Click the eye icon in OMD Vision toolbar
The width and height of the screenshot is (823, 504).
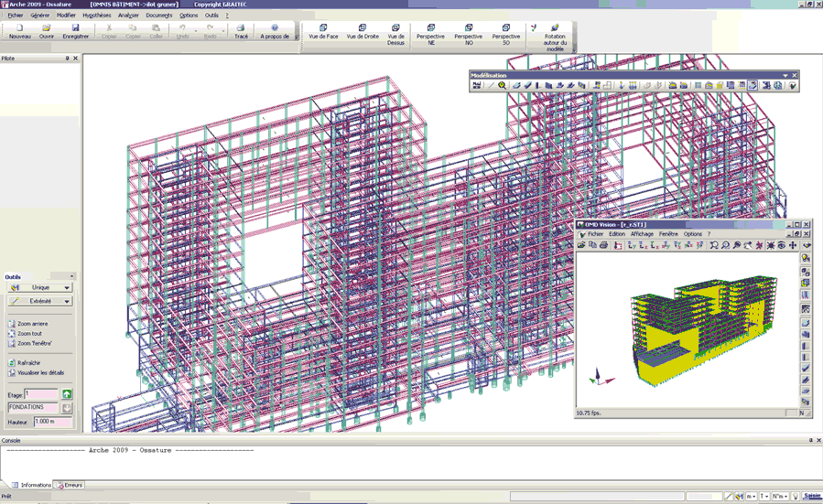pyautogui.click(x=782, y=245)
